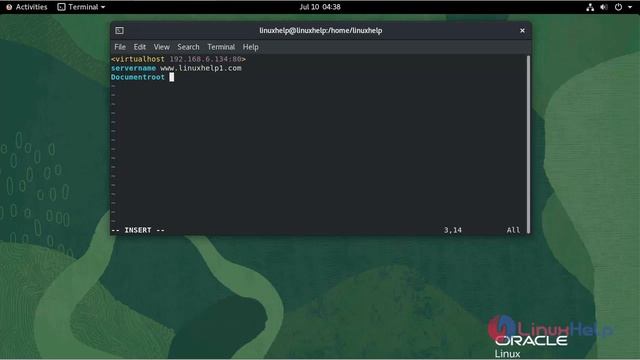Click the All scroll position indicator
This screenshot has width=640, height=360.
tap(513, 230)
